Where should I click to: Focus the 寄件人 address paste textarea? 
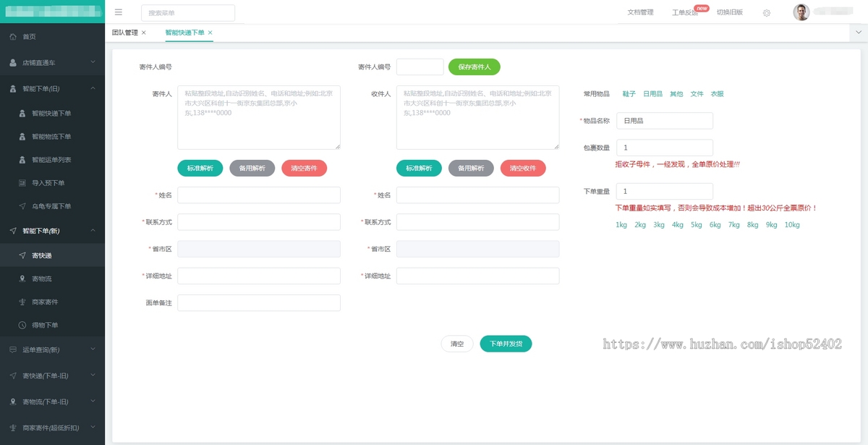point(259,117)
